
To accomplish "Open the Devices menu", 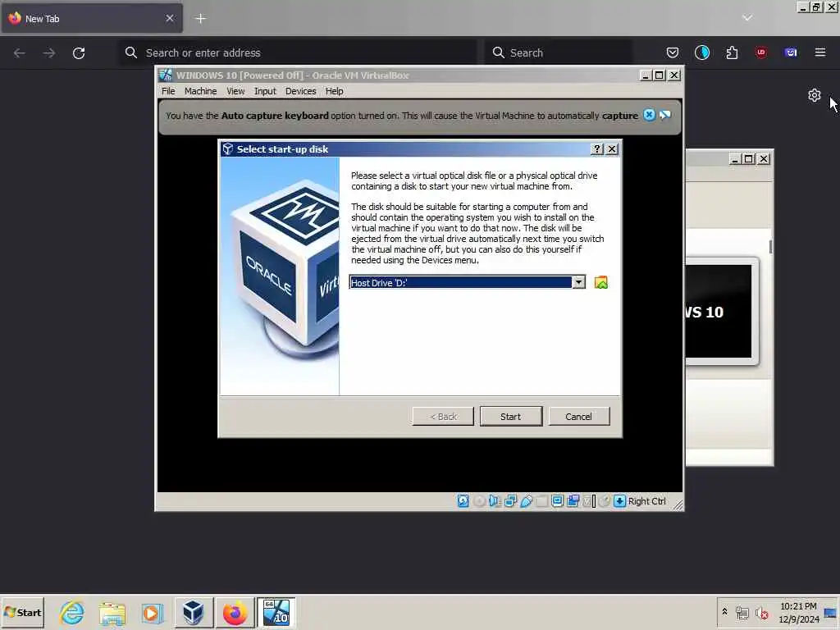I will click(300, 91).
